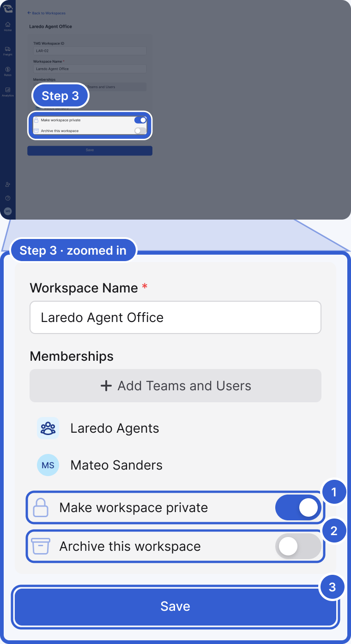Screen dimensions: 351x644
Task: Toggle Make workspace private in small overview
Action: [140, 120]
